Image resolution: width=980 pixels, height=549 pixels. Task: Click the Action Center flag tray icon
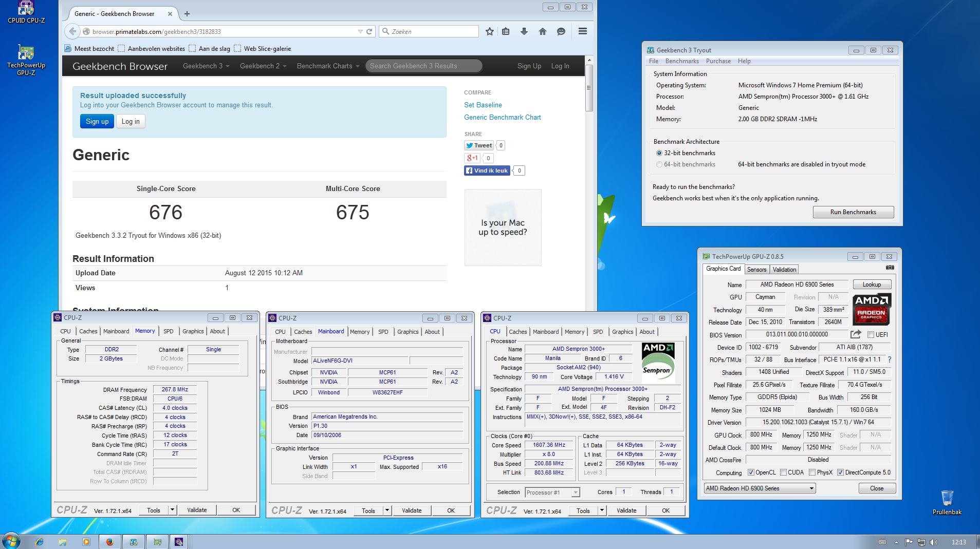tap(909, 542)
